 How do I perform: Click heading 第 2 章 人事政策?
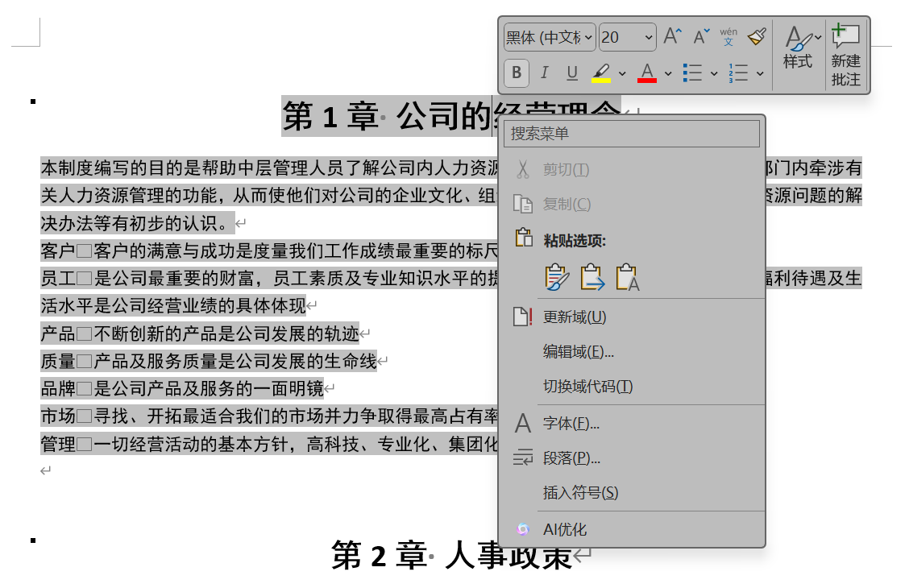pos(451,555)
